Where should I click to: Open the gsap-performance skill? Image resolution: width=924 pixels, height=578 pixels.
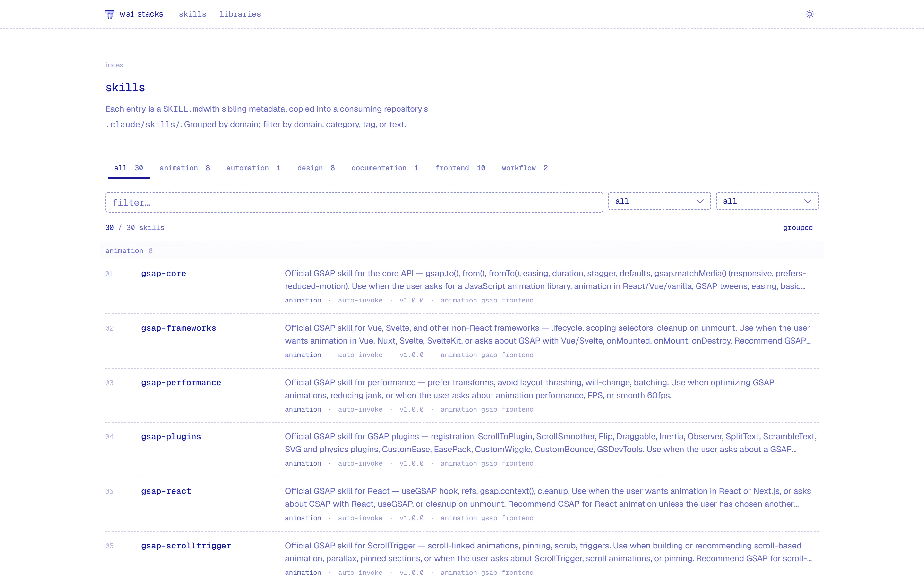181,383
